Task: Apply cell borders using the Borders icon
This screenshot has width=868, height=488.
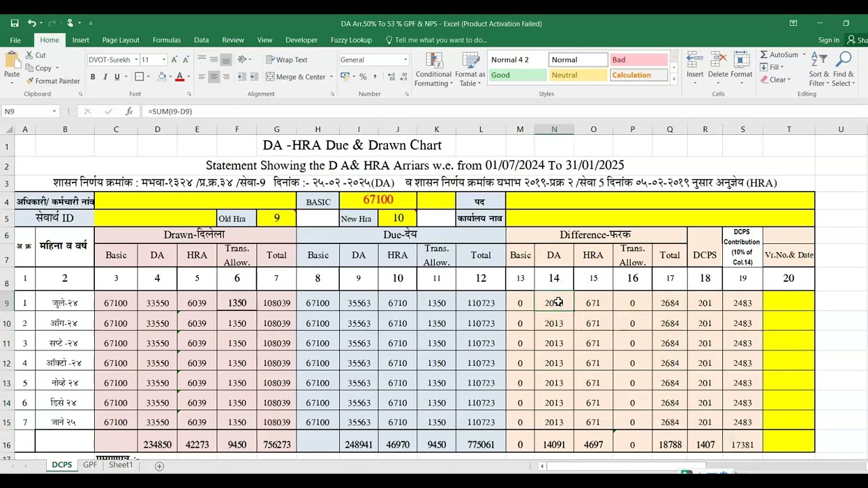Action: point(139,77)
